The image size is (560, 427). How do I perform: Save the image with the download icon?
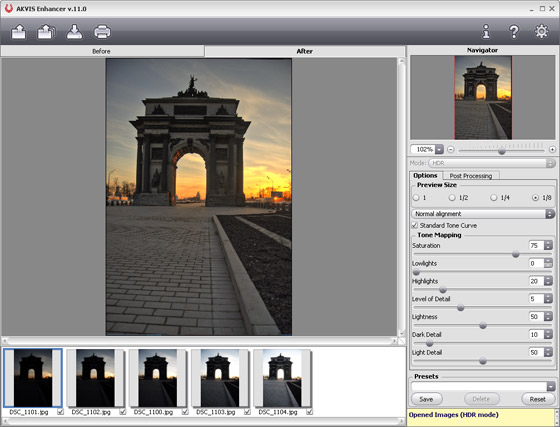(x=74, y=32)
